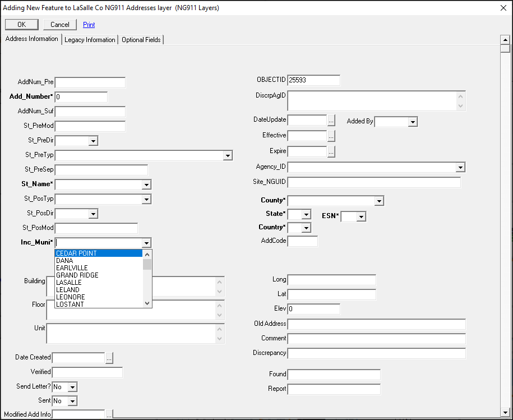
Task: Open the St_PosTyp dropdown
Action: point(146,199)
